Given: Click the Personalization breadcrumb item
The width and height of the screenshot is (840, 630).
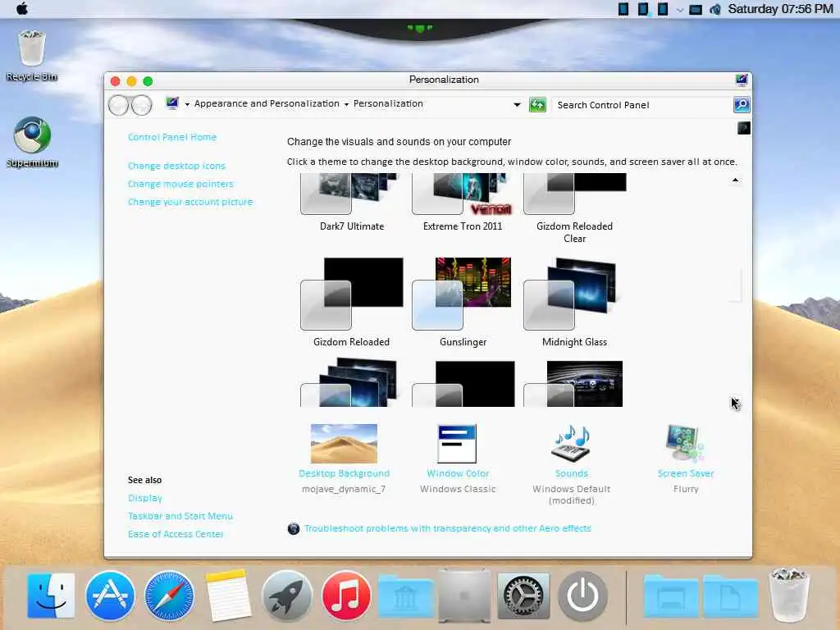Looking at the screenshot, I should tap(388, 103).
